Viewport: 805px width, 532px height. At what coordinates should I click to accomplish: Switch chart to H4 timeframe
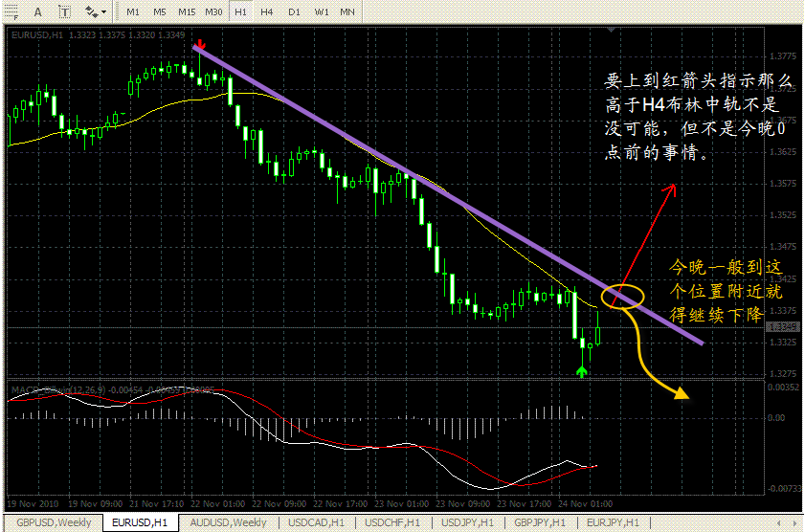tap(266, 11)
